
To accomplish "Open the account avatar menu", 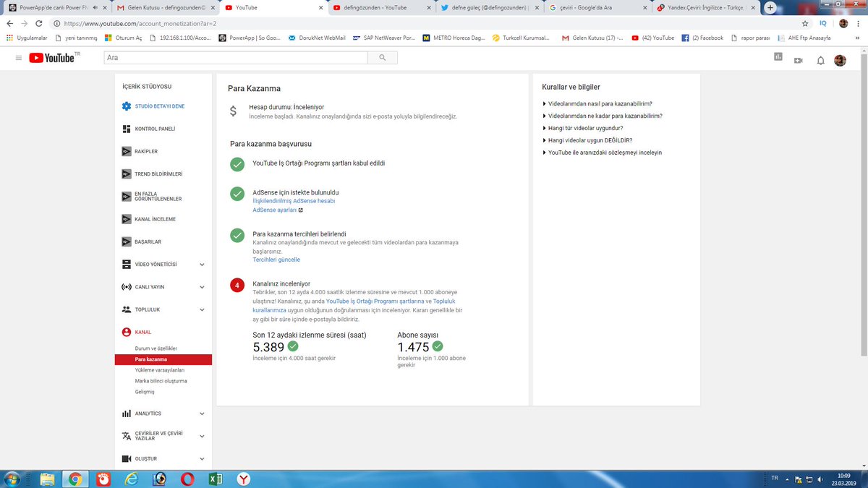I will pyautogui.click(x=840, y=60).
